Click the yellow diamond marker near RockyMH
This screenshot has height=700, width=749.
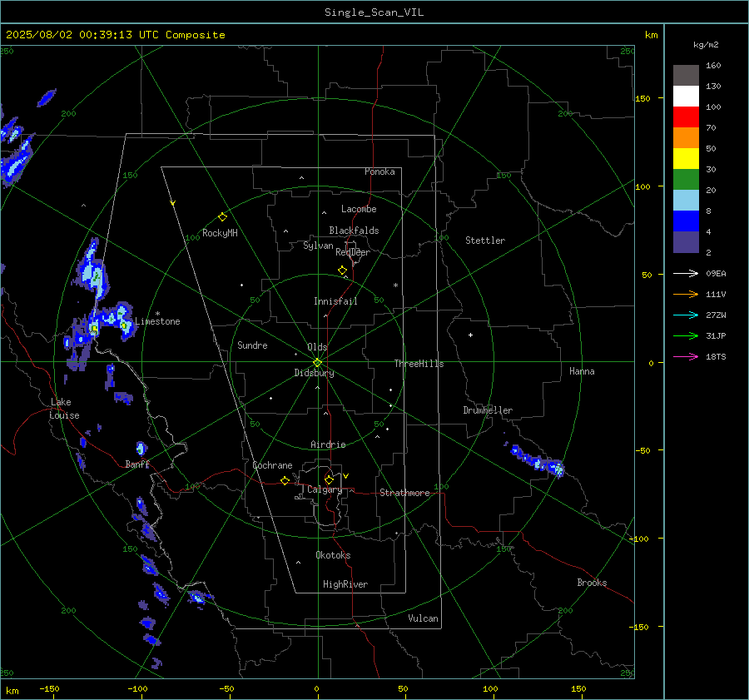(222, 217)
